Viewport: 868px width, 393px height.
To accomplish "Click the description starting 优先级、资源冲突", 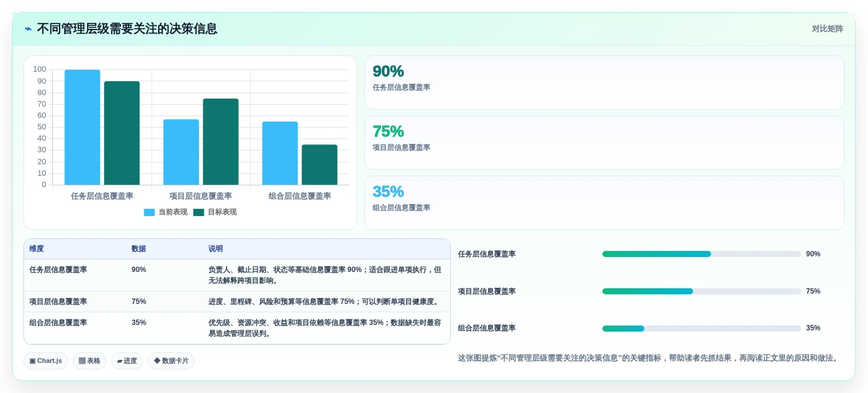I will (x=325, y=328).
